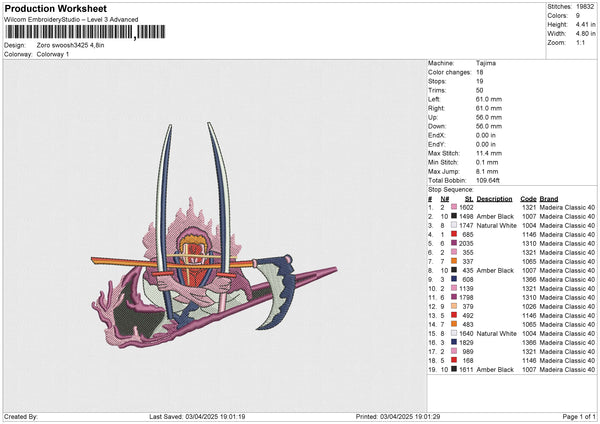600x424 pixels.
Task: Click the orange swatch in stop row 7
Action: coord(454,261)
